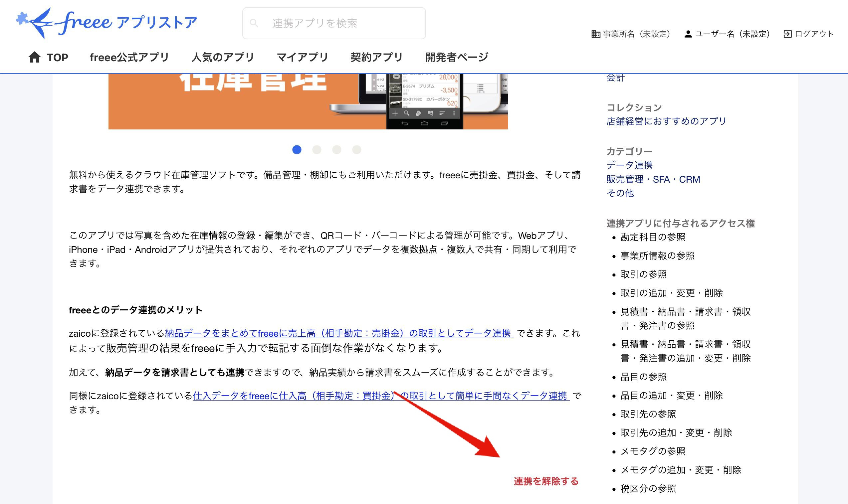Click the 取引の参照 permission

644,274
